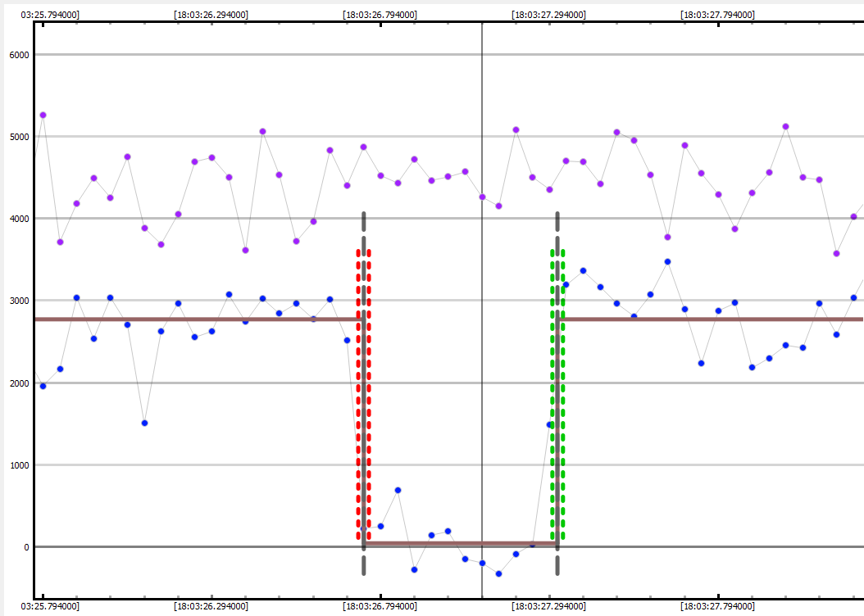Click top-axis time label [18:03:26.794000]
The height and width of the screenshot is (616, 864).
coord(380,15)
